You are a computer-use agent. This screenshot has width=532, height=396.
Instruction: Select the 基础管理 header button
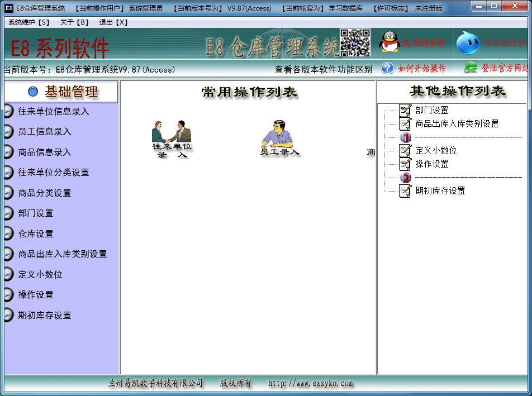(61, 92)
